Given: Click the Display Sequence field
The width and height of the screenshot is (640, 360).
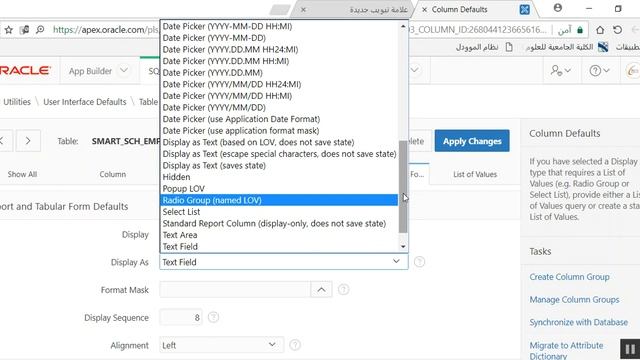Looking at the screenshot, I should (x=181, y=317).
